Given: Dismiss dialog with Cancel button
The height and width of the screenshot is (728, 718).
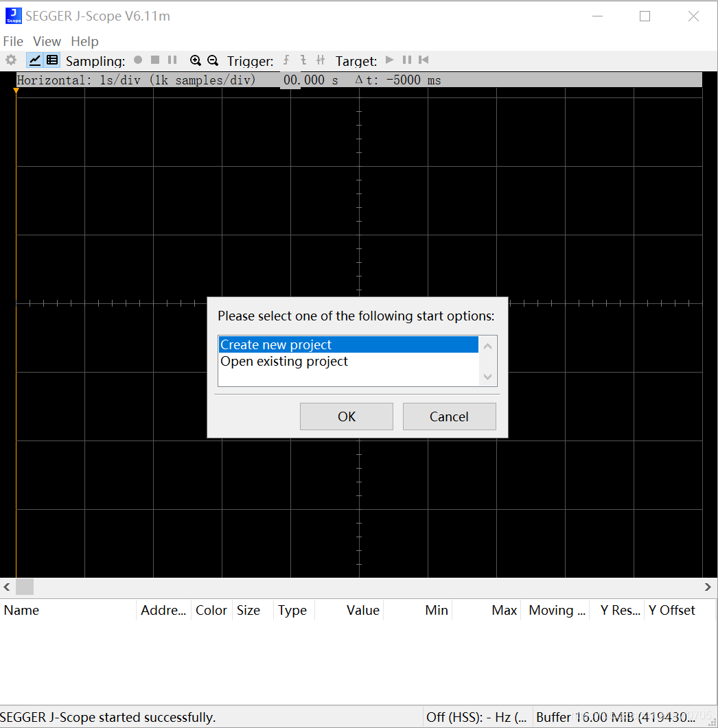Looking at the screenshot, I should click(449, 416).
